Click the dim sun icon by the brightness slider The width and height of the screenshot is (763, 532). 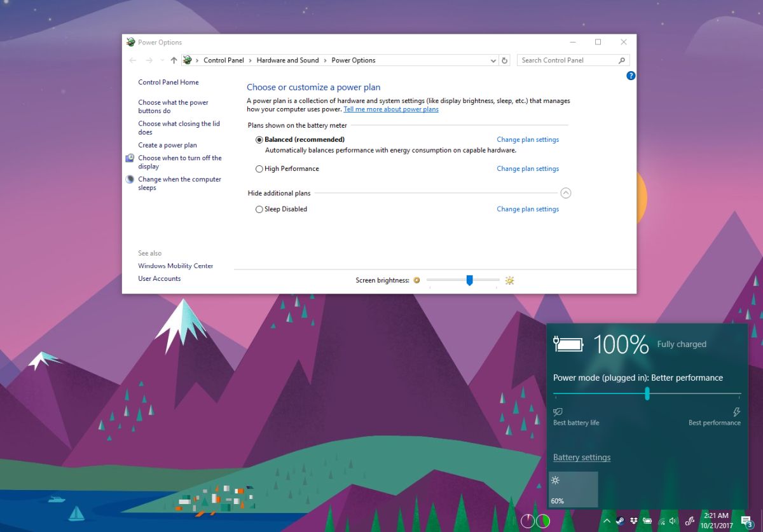[x=416, y=280]
